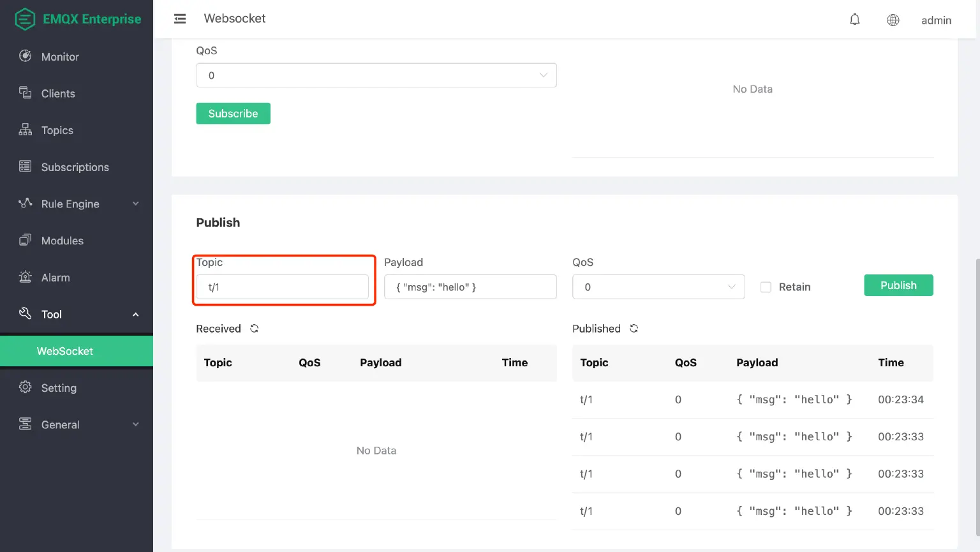Click the Publish section heading
The image size is (980, 552).
[x=218, y=223]
